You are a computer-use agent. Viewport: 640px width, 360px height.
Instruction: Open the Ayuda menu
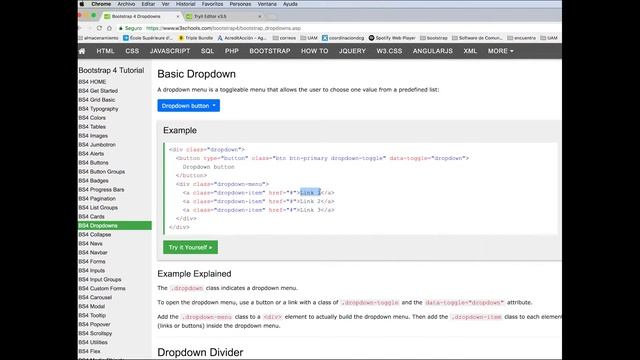click(290, 4)
